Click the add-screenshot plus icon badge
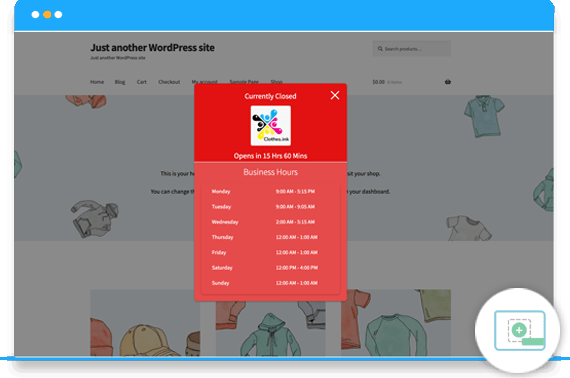 tap(519, 330)
